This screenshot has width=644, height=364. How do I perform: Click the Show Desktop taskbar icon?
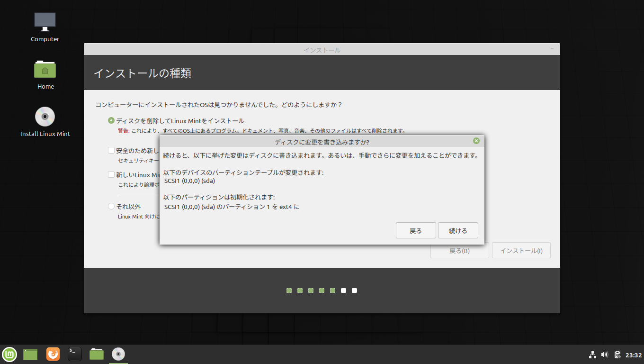(30, 354)
